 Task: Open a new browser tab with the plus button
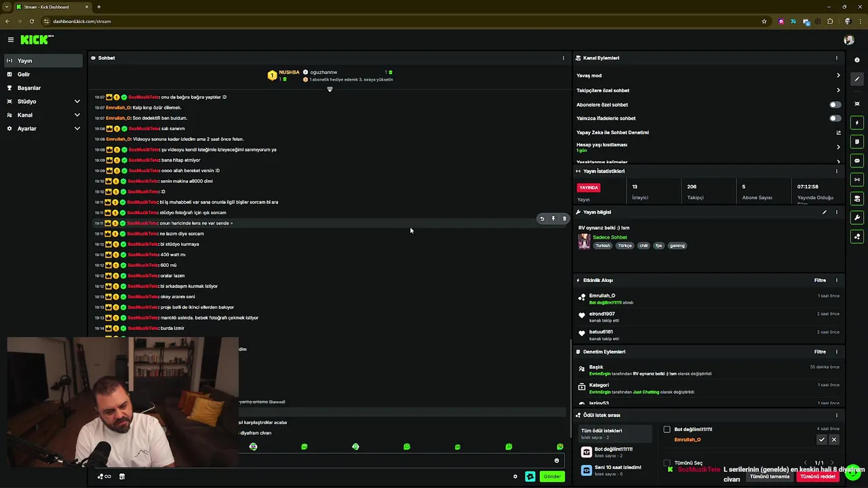point(98,7)
